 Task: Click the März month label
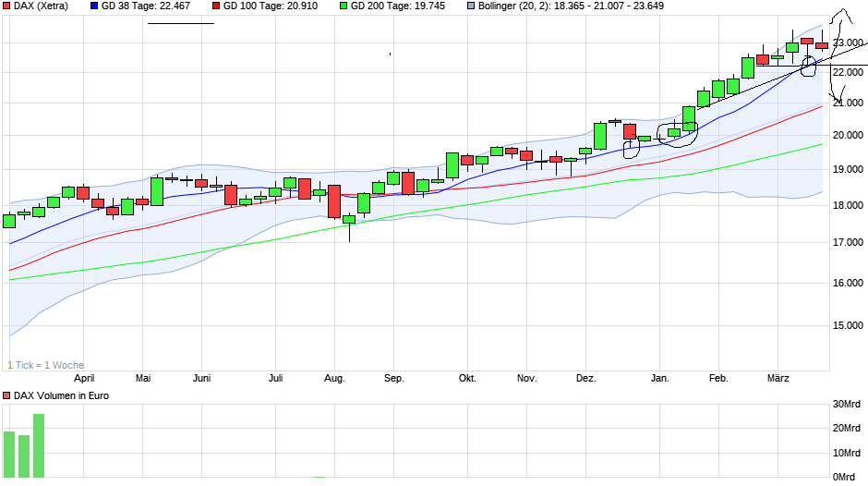778,379
